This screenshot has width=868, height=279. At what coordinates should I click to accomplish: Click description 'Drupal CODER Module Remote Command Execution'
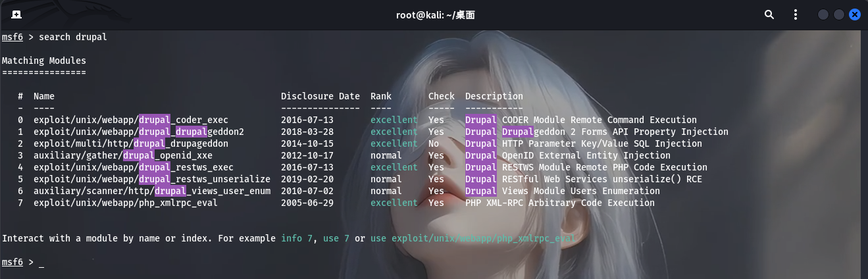[581, 120]
